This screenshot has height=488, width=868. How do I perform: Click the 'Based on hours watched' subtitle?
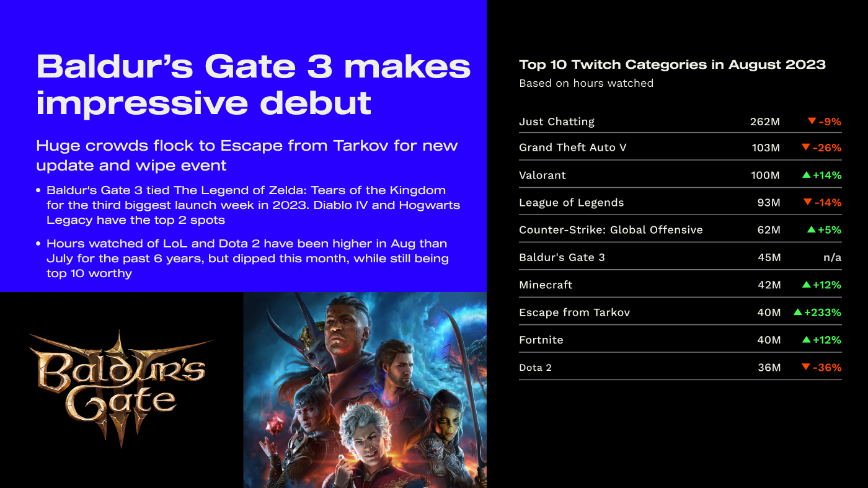[586, 83]
